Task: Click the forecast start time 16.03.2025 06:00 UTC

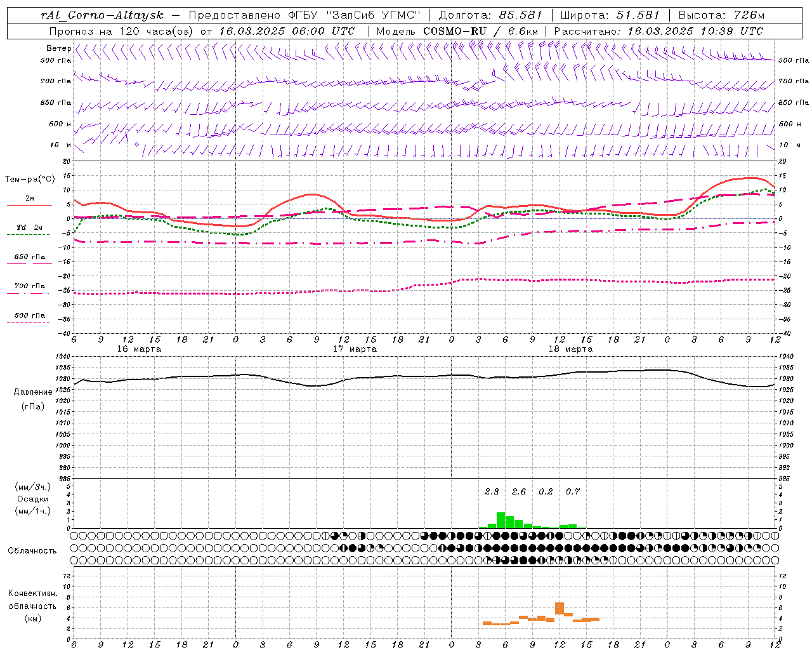Action: click(287, 31)
